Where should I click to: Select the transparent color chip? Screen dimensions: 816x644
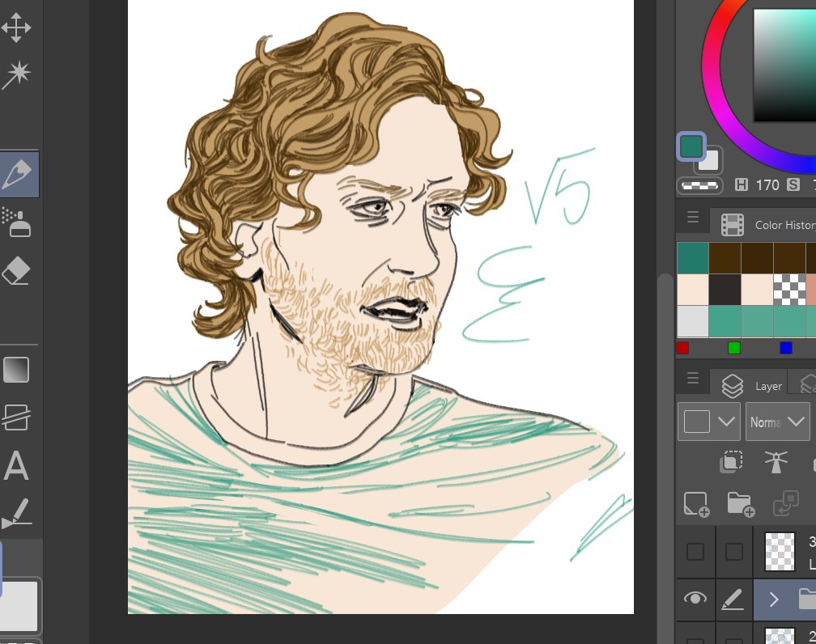[x=699, y=186]
